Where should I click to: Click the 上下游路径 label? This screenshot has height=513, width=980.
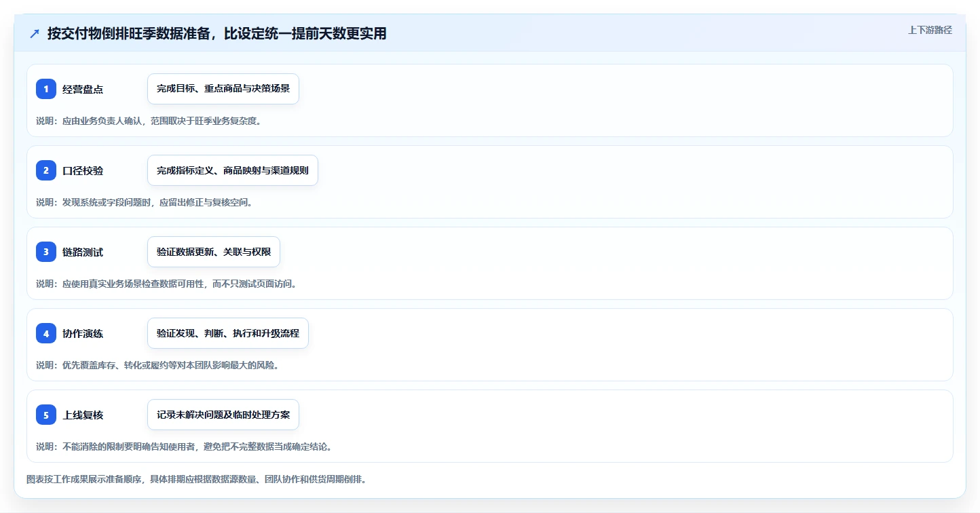930,30
